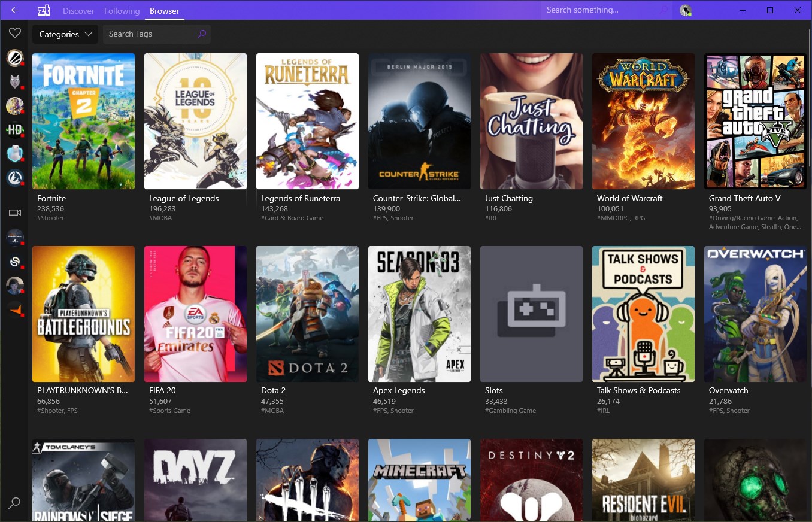Image resolution: width=812 pixels, height=522 pixels.
Task: Open the grey wolf avatar channel
Action: pos(14,82)
